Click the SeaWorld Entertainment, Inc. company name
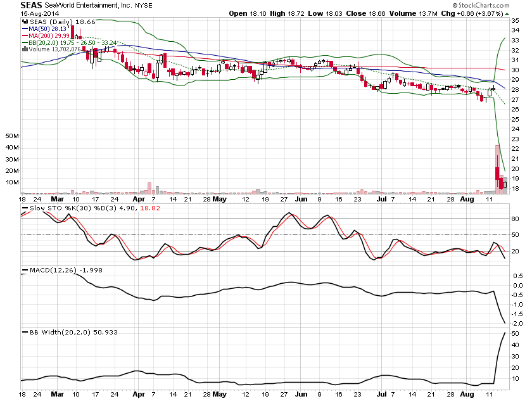This screenshot has width=532, height=401. pos(88,6)
